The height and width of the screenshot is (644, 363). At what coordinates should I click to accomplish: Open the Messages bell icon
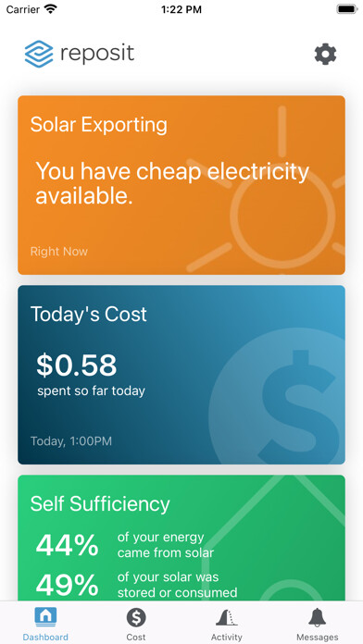pos(318,617)
